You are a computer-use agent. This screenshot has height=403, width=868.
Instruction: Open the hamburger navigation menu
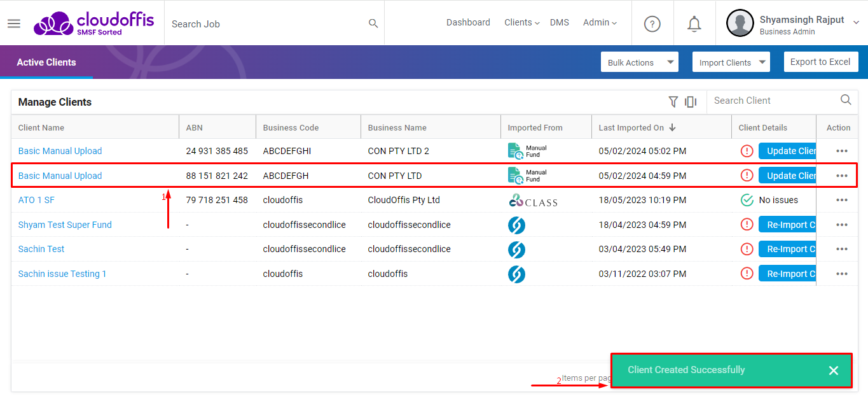14,24
